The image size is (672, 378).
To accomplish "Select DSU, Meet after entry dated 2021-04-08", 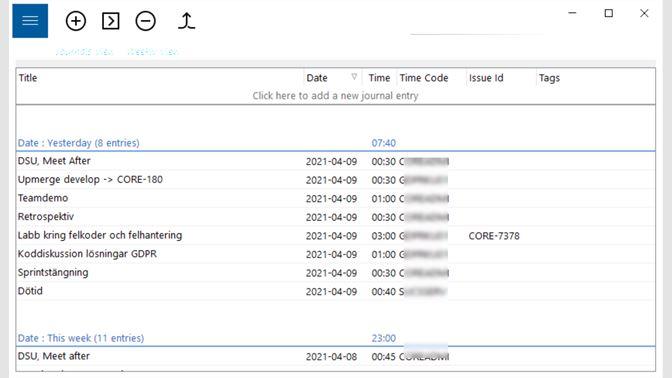I will point(336,356).
